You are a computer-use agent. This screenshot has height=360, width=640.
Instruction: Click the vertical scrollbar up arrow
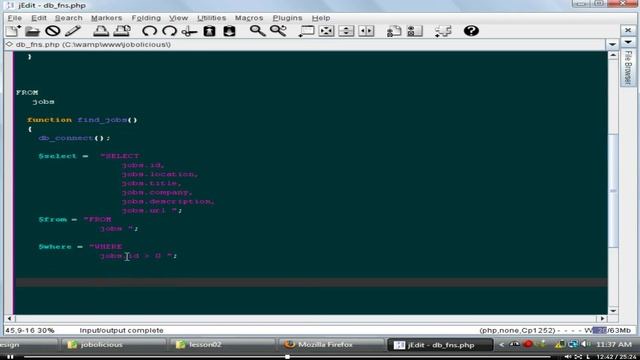613,56
